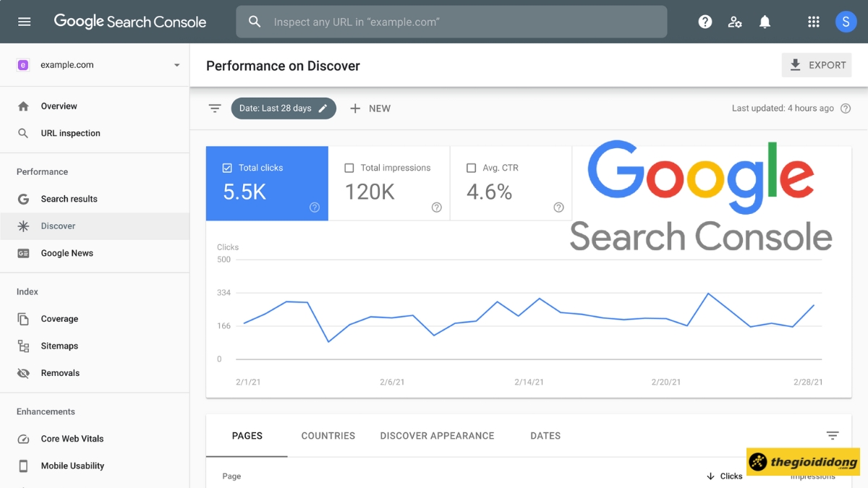868x488 pixels.
Task: Open the Removals section
Action: click(x=61, y=372)
